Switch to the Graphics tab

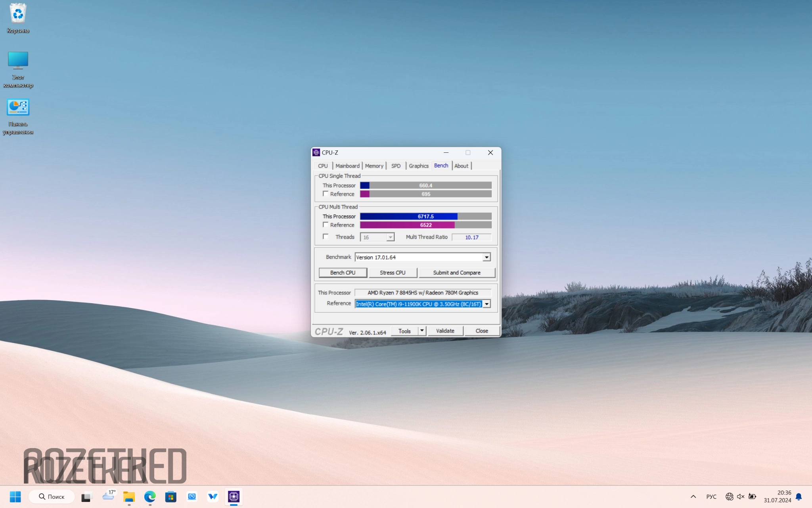click(x=418, y=166)
